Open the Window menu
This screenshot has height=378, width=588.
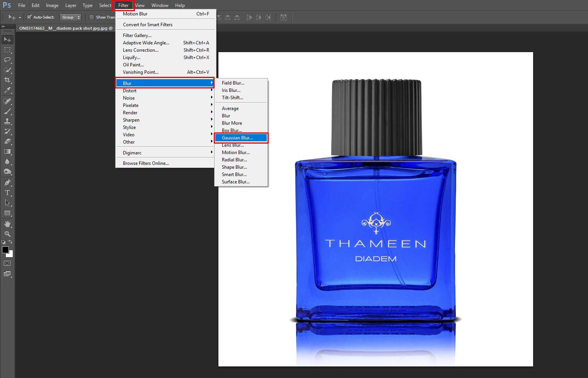point(160,5)
